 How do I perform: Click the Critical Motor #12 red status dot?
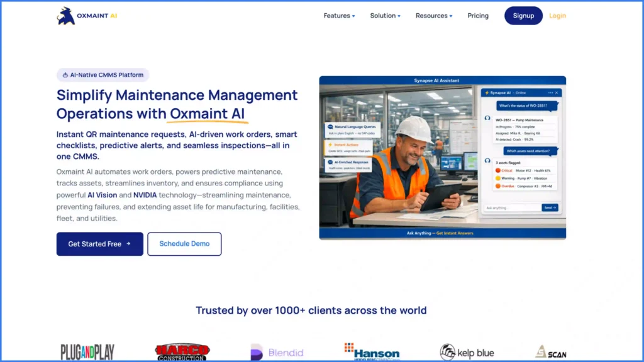click(x=498, y=170)
